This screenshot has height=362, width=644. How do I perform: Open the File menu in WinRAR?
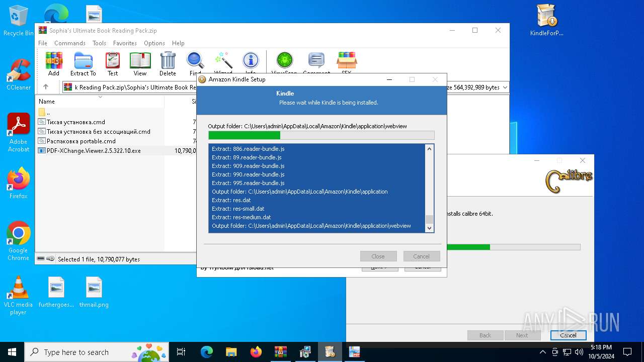pos(43,43)
